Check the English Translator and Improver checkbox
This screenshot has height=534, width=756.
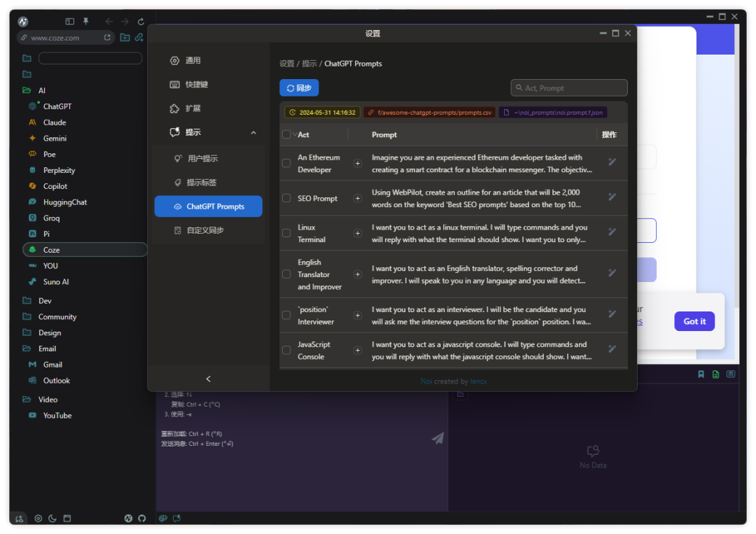tap(286, 274)
